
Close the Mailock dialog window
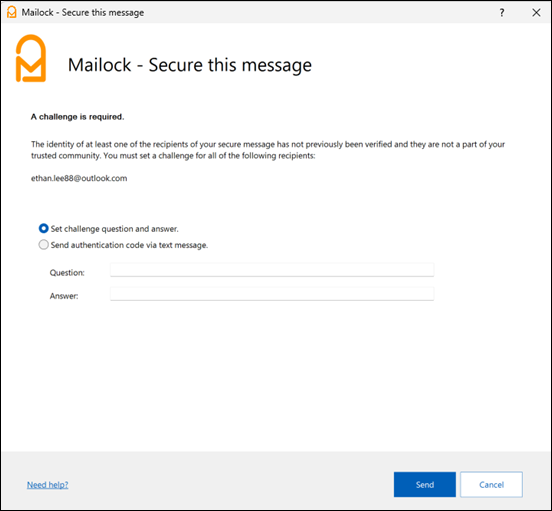click(x=536, y=13)
